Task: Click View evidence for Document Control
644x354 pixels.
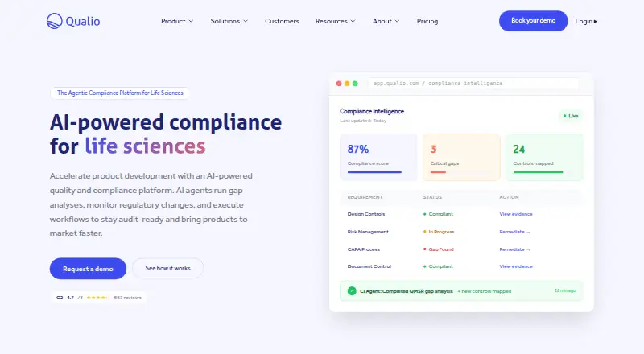Action: [x=516, y=266]
